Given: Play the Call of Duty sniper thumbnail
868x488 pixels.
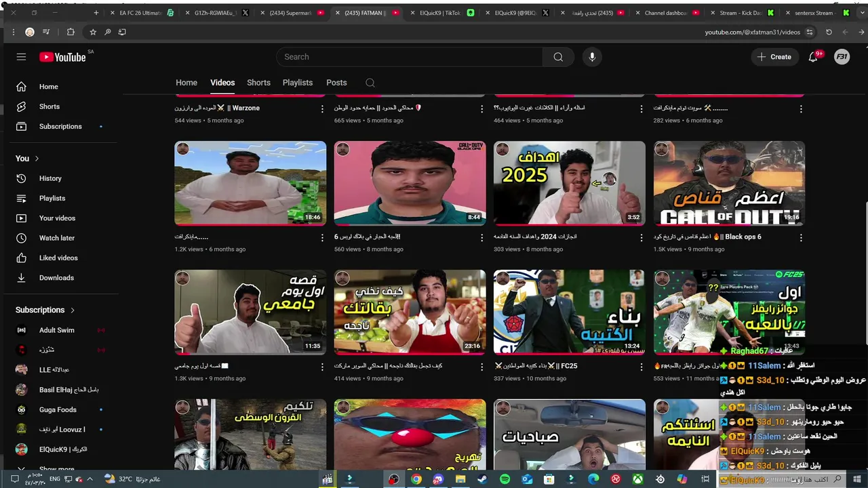Looking at the screenshot, I should pyautogui.click(x=729, y=183).
